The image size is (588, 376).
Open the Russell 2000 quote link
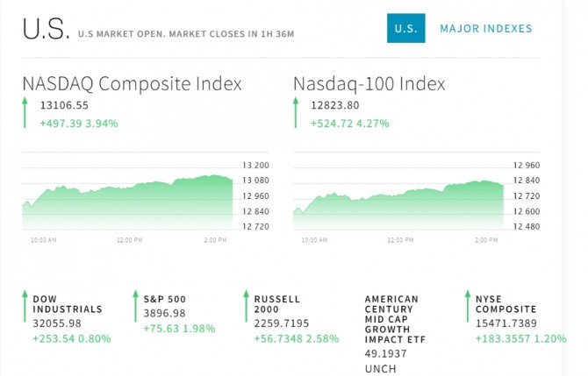[277, 304]
